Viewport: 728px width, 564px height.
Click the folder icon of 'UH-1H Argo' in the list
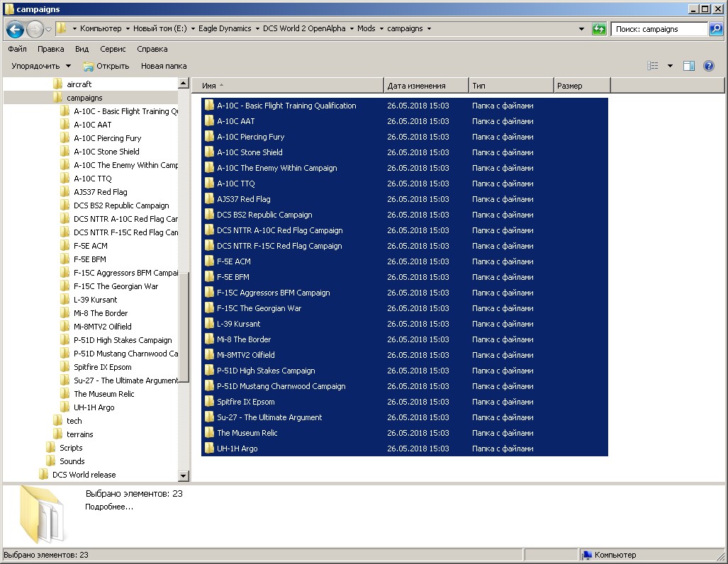coord(209,449)
